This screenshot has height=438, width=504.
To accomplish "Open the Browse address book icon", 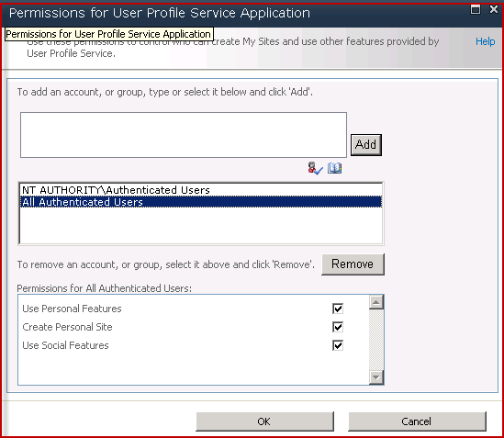I will point(334,168).
